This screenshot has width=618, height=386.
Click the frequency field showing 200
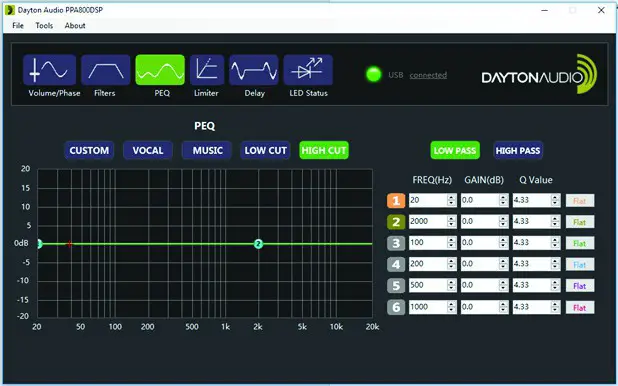(432, 264)
